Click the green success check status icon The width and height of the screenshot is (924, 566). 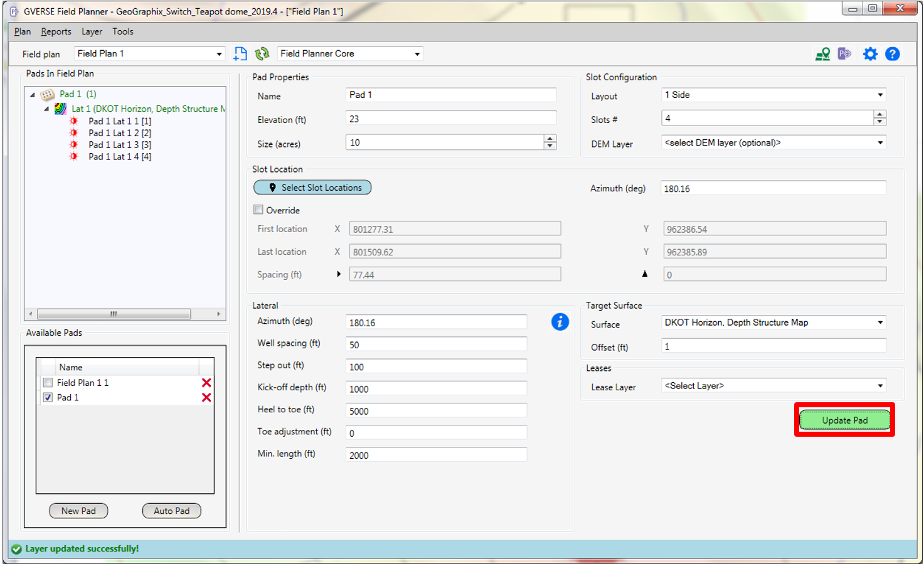(x=16, y=549)
